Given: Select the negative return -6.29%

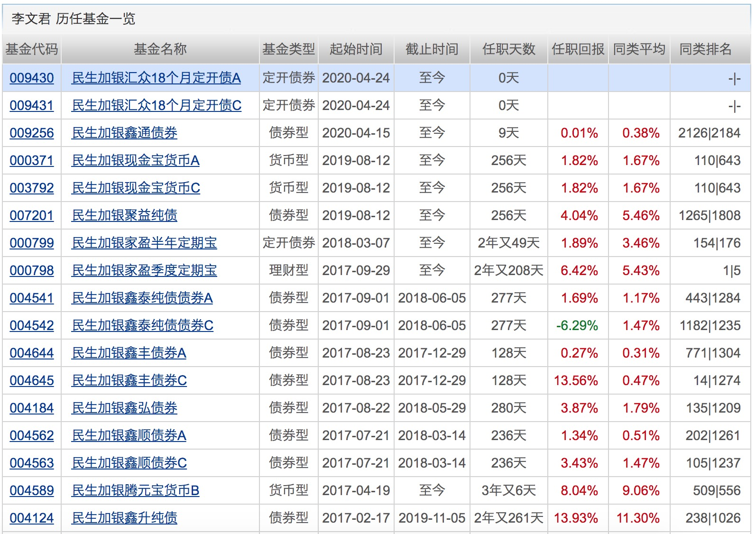Looking at the screenshot, I should point(577,325).
